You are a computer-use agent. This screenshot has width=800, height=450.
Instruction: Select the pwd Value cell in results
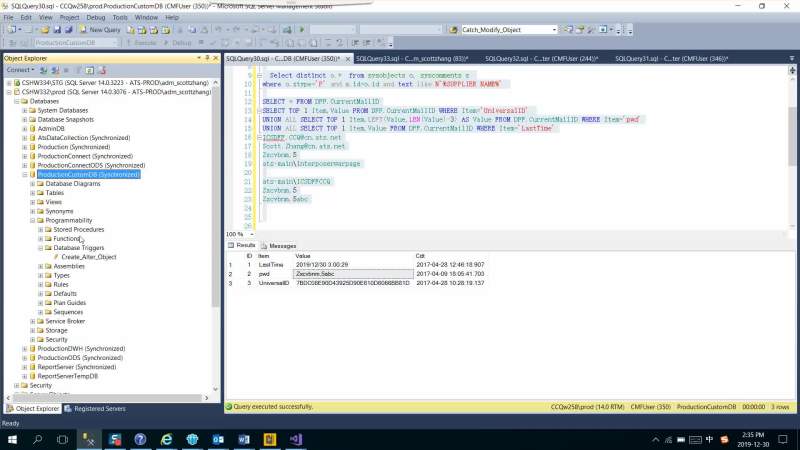(x=350, y=273)
